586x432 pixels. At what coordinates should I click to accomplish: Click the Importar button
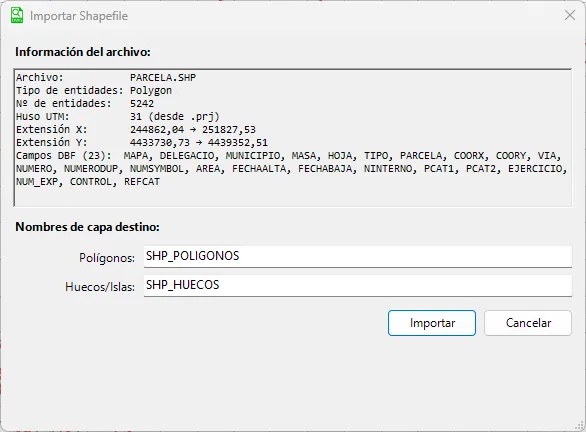click(432, 323)
